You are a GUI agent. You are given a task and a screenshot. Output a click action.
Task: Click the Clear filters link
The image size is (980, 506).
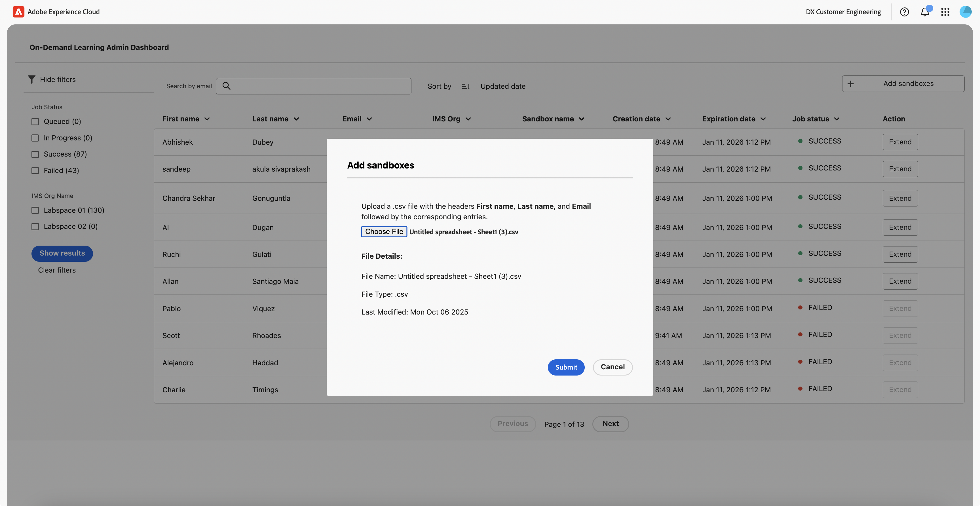point(57,270)
